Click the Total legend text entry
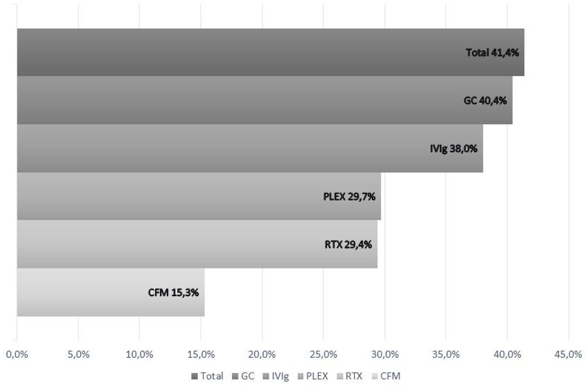This screenshot has height=391, width=588. [212, 376]
